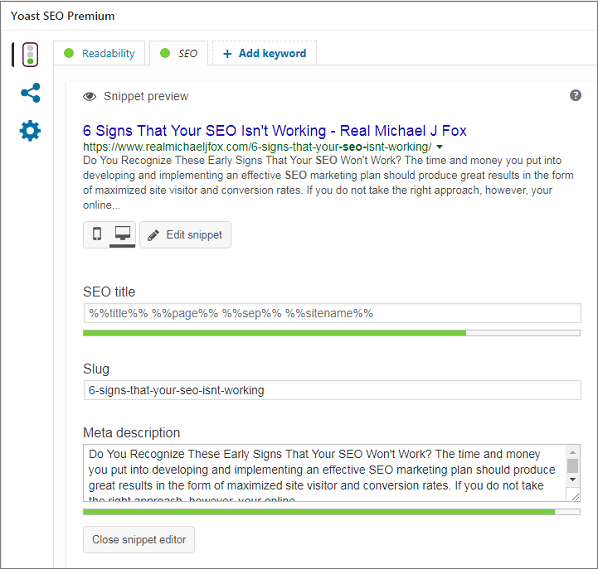Switch to the Readability tab
This screenshot has height=569, width=598.
[99, 53]
